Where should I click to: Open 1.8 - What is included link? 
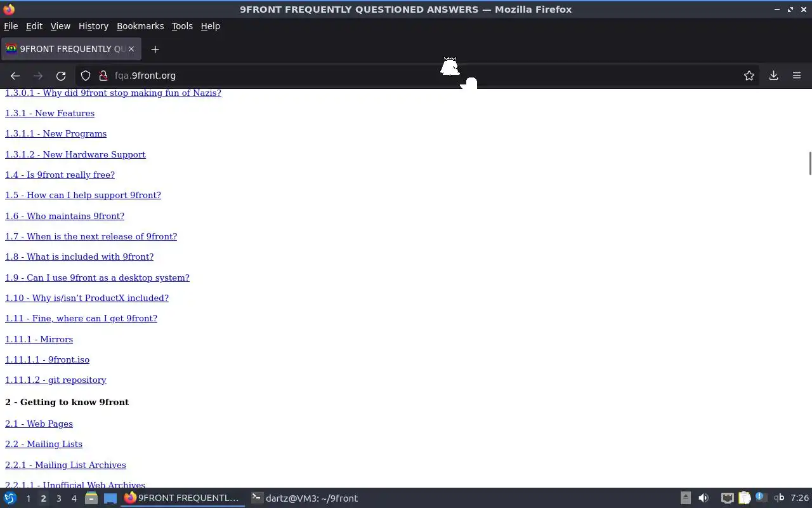(x=79, y=257)
